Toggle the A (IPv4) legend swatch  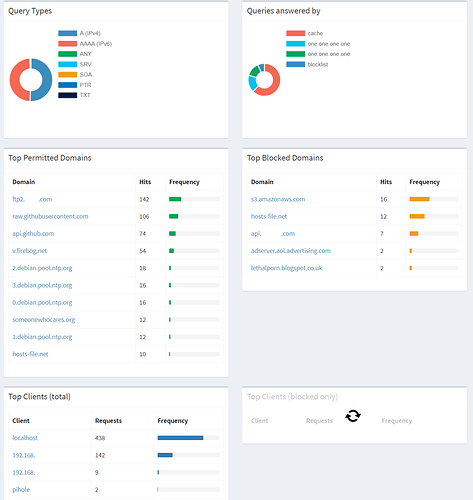click(67, 33)
